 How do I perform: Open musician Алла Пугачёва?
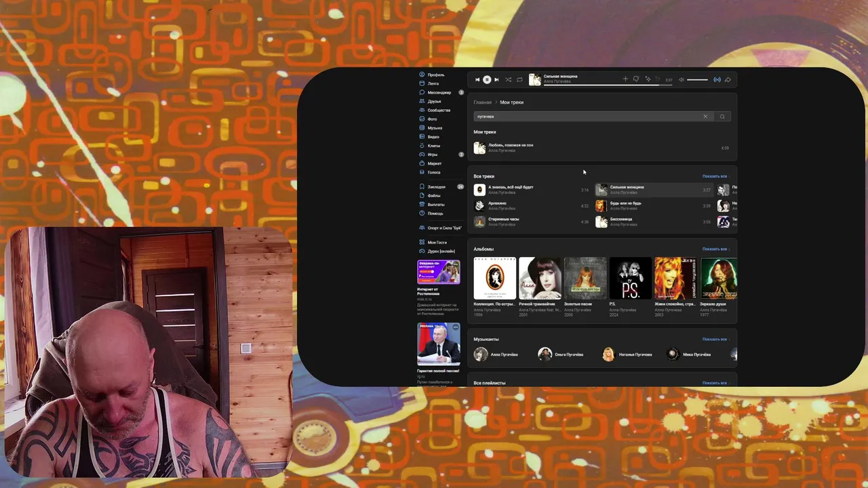pyautogui.click(x=496, y=354)
